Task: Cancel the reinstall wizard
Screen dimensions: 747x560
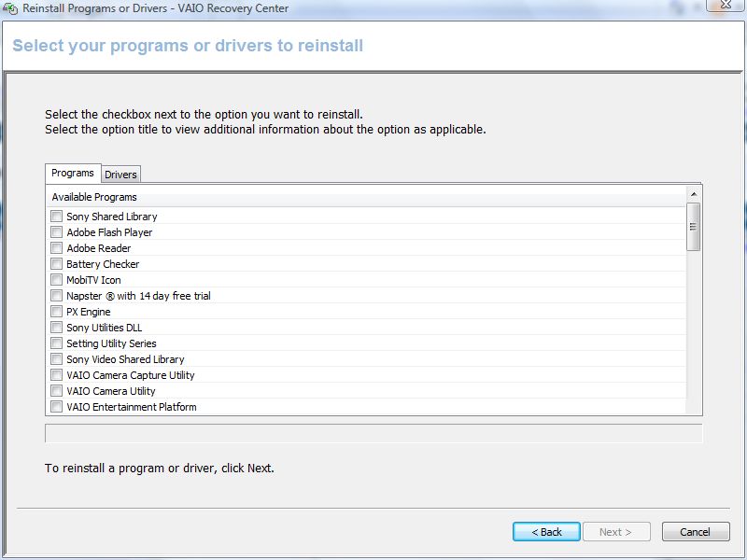Action: pyautogui.click(x=696, y=531)
